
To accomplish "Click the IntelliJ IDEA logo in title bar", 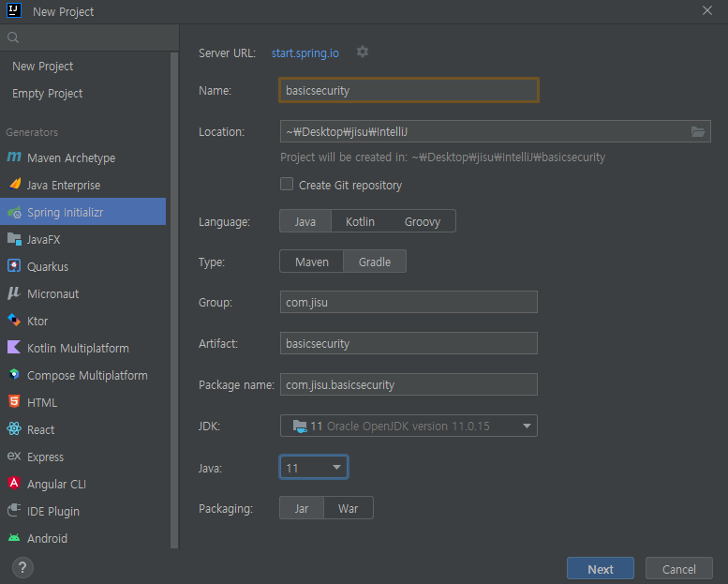I will click(x=14, y=10).
